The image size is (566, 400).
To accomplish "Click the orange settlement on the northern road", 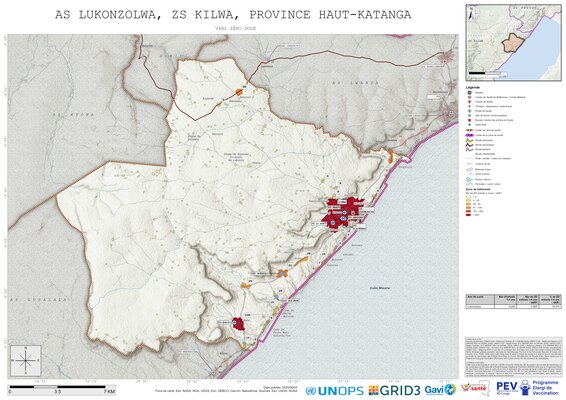I will 239,92.
